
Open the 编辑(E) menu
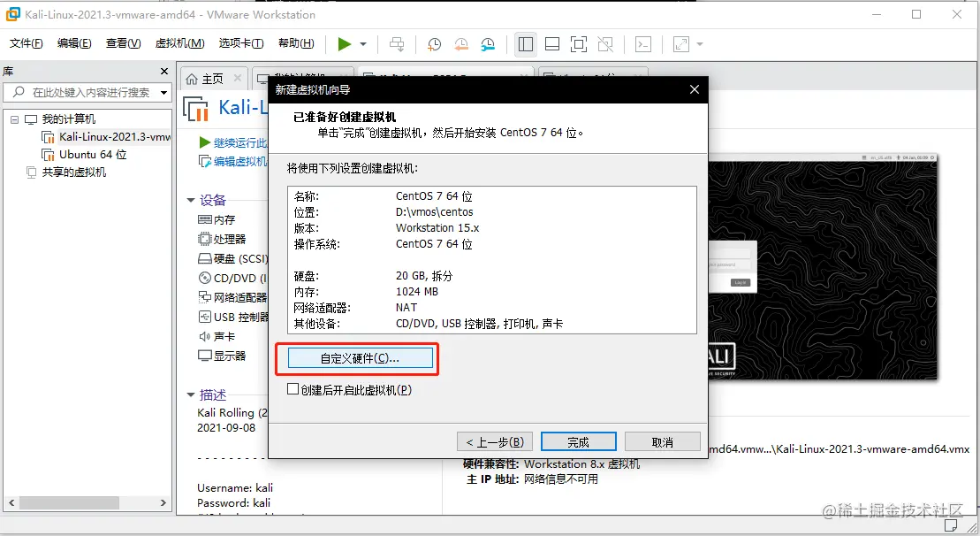coord(73,43)
